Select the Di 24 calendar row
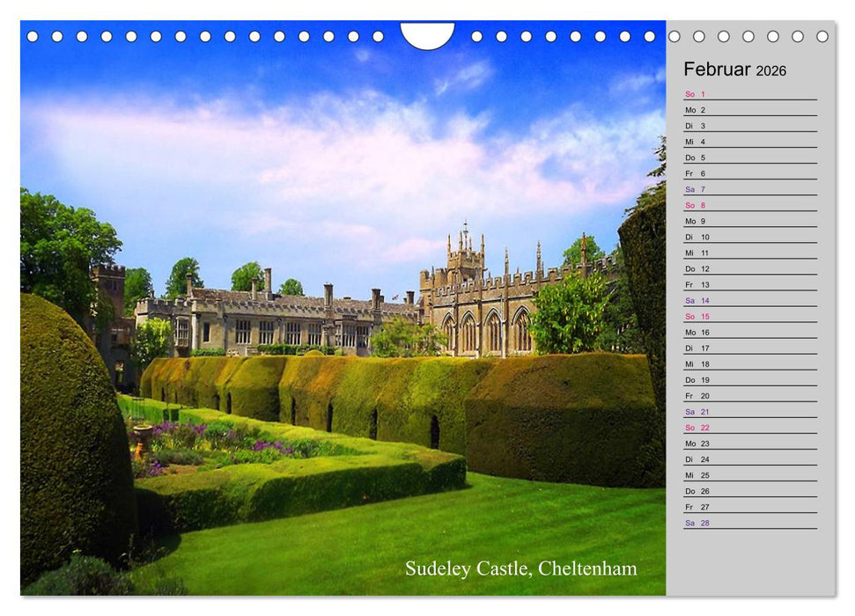 point(749,459)
